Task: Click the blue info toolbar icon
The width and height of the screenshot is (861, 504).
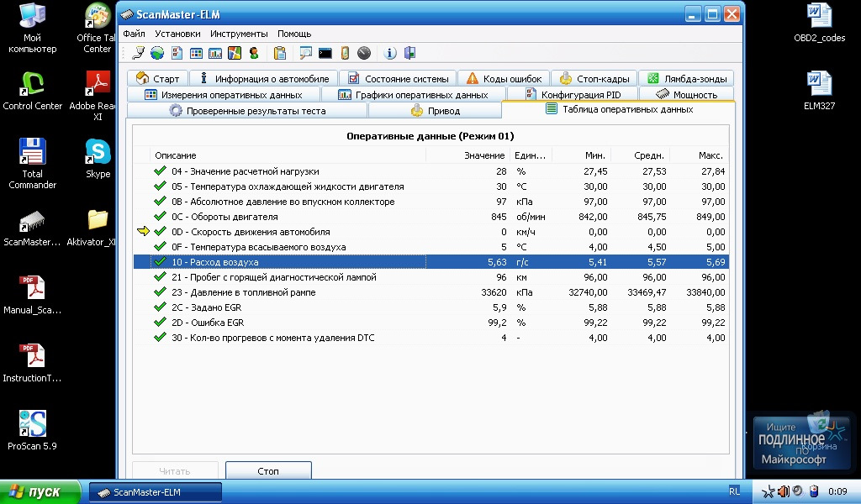Action: (x=390, y=53)
